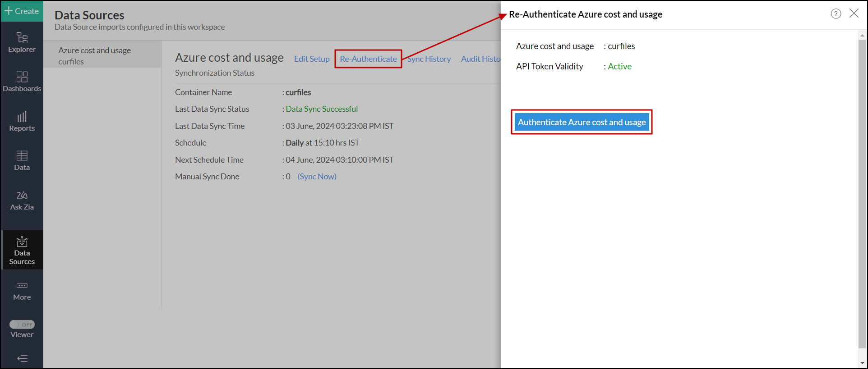
Task: Click the Create button
Action: tap(22, 11)
